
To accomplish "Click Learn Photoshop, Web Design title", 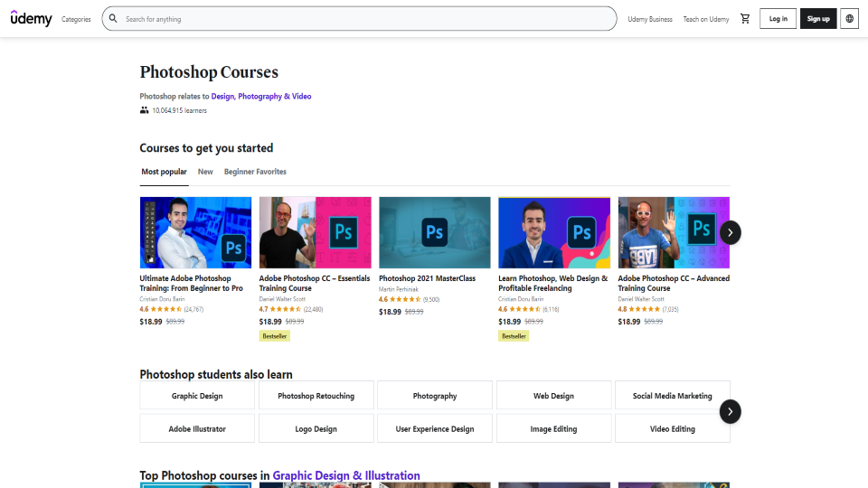I will 553,283.
